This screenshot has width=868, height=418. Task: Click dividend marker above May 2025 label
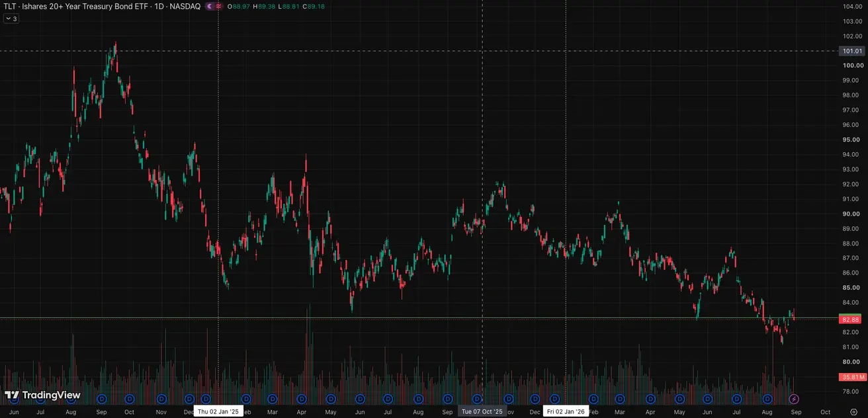coord(331,399)
